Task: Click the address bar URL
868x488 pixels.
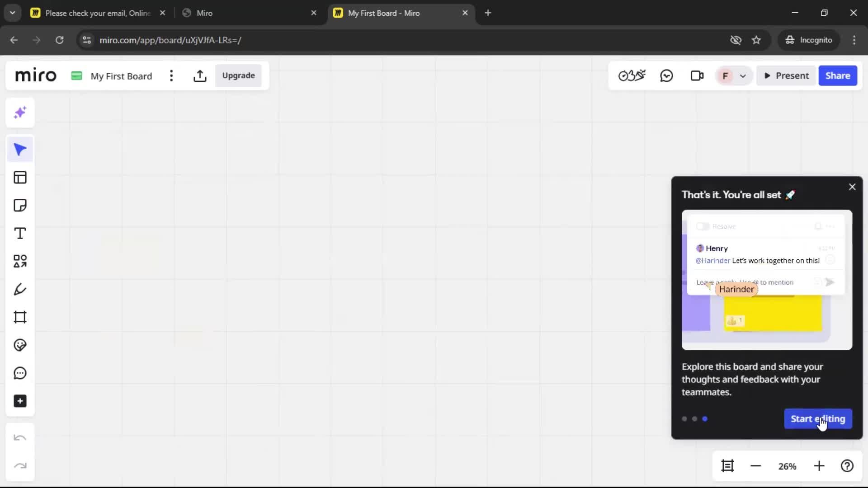Action: [x=170, y=40]
